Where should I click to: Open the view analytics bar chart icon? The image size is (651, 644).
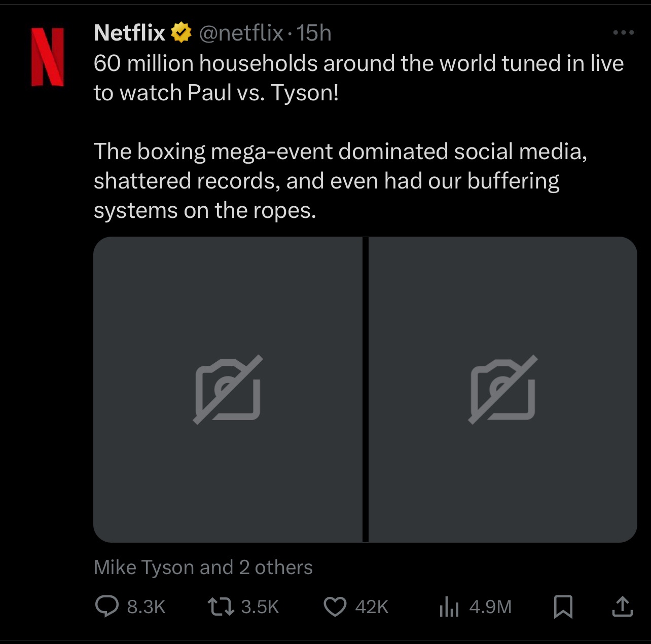[x=449, y=607]
